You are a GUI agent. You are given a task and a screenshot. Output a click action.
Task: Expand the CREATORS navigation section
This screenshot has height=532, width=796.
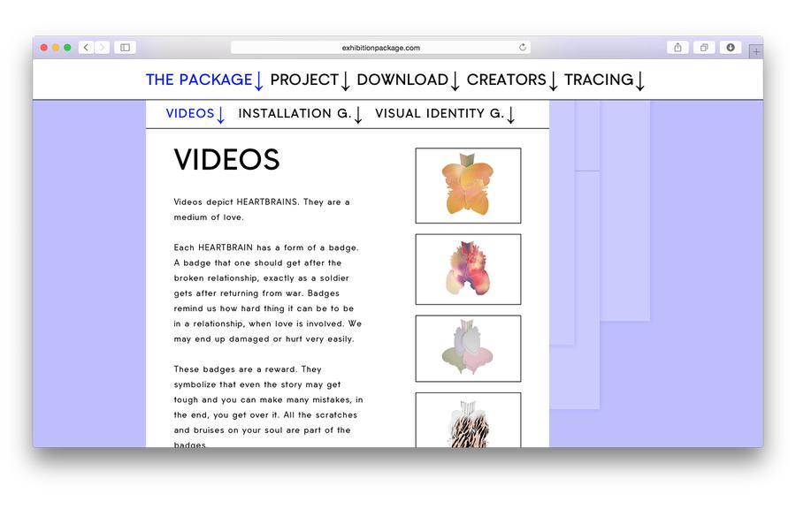(x=512, y=80)
